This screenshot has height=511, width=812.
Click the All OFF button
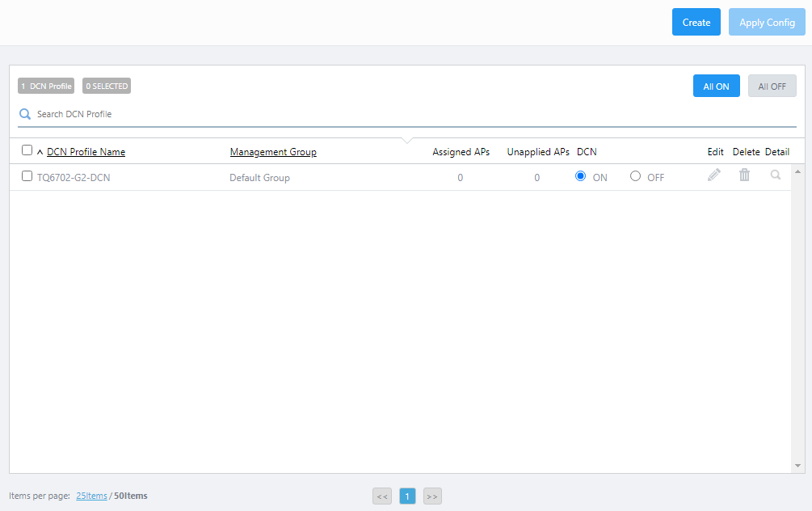point(772,86)
